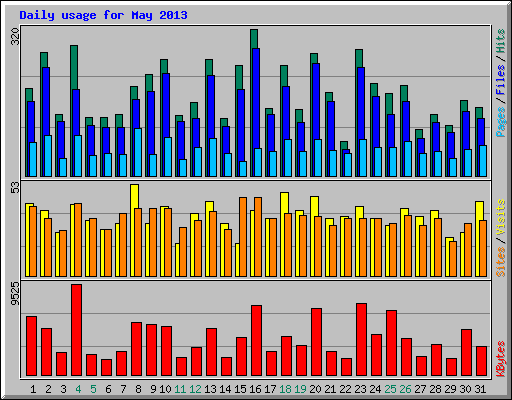Click day 27 on the x-axis
Viewport: 512px width, 400px height.
[420, 389]
